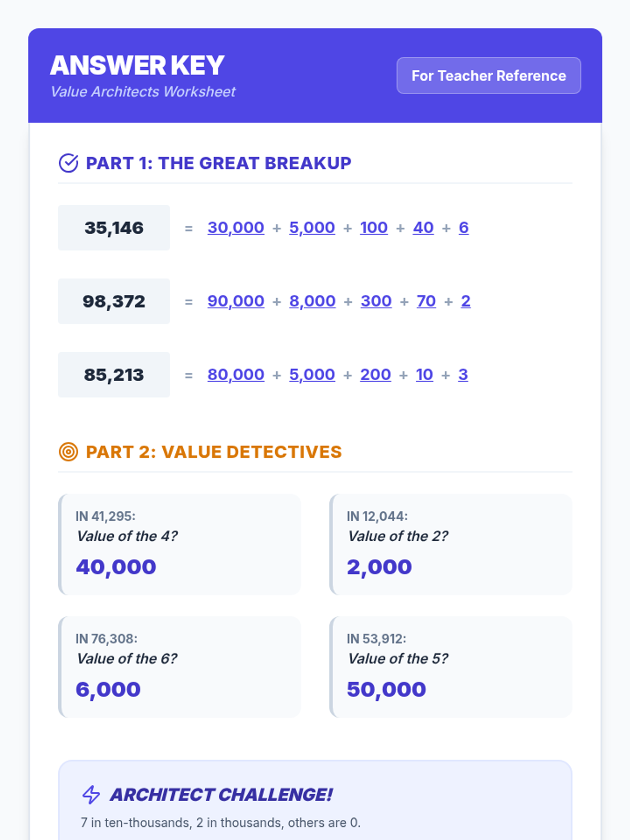This screenshot has height=840, width=630.
Task: Click the lightning bolt icon near Architect Challenge
Action: tap(91, 795)
